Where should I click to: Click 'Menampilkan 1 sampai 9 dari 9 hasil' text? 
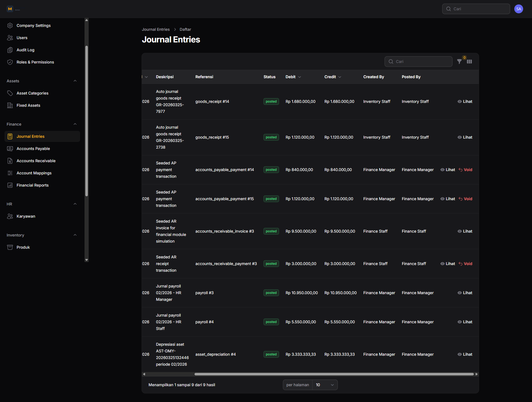182,385
